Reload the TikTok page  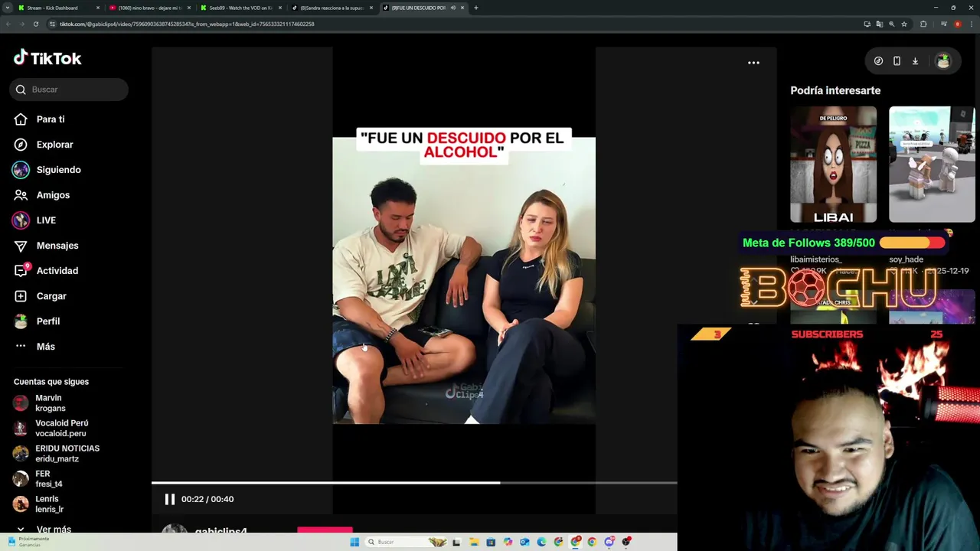[x=36, y=24]
